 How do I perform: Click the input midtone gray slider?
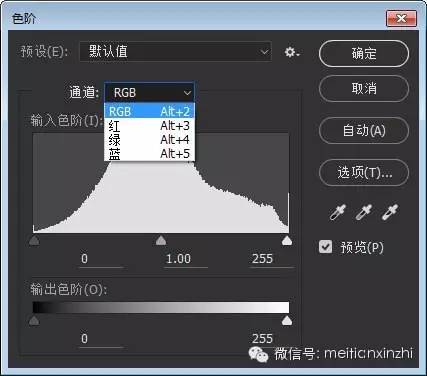pyautogui.click(x=161, y=240)
